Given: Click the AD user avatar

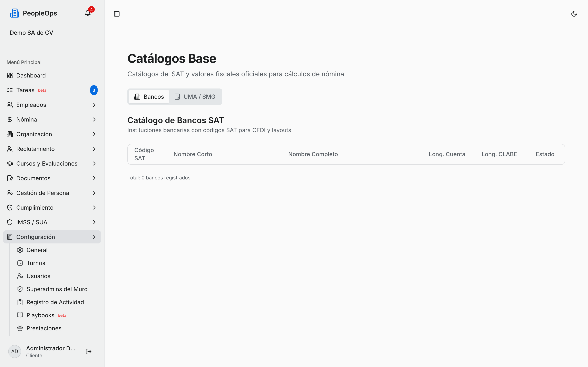Looking at the screenshot, I should pyautogui.click(x=14, y=352).
